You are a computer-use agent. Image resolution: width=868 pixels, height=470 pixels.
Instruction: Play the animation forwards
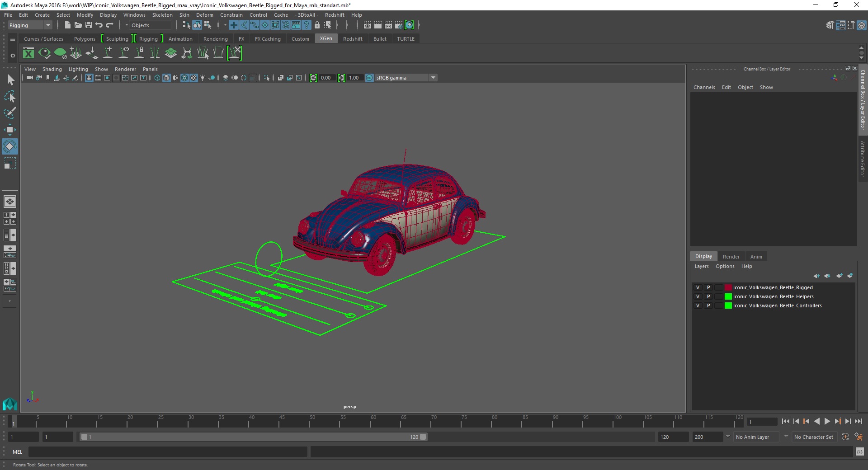click(827, 421)
